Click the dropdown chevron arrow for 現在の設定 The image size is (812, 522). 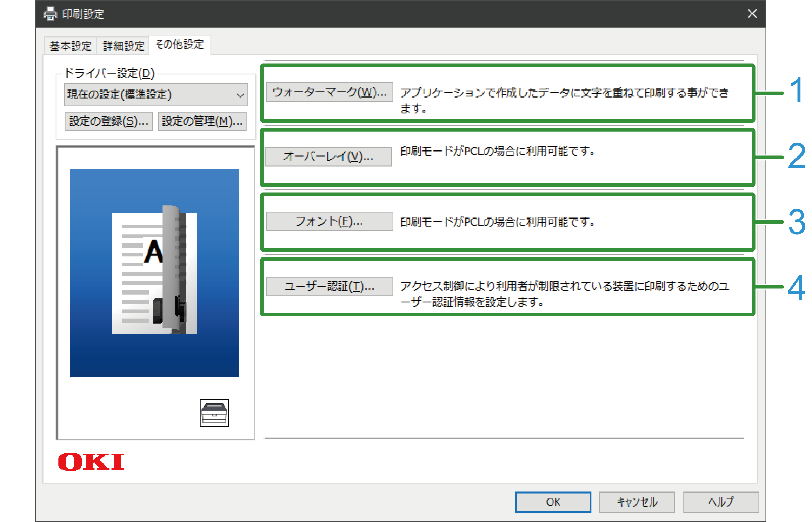point(240,95)
